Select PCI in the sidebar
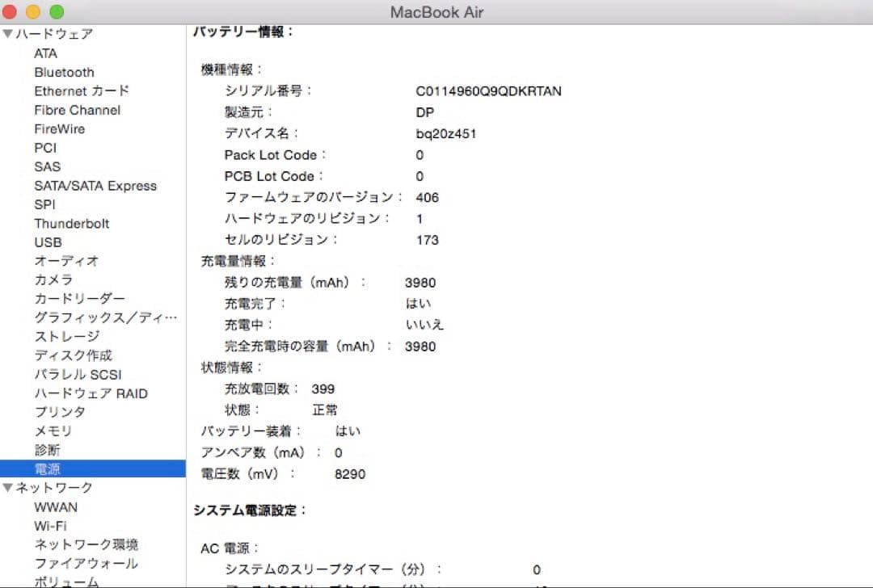873x588 pixels. coord(45,148)
